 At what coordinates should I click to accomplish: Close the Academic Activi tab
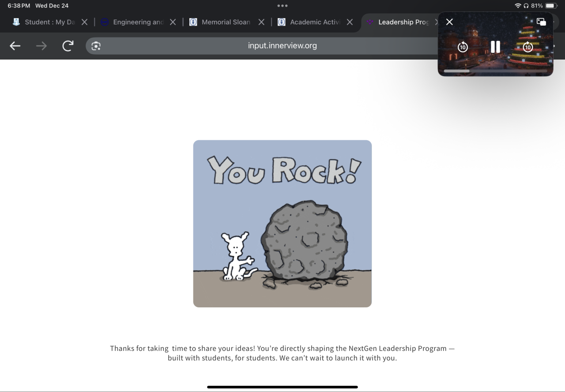[350, 22]
